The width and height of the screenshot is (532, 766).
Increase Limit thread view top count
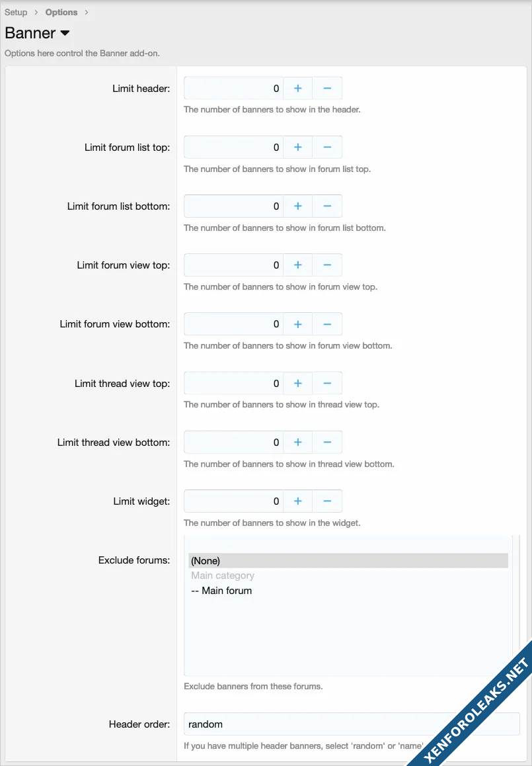point(297,383)
